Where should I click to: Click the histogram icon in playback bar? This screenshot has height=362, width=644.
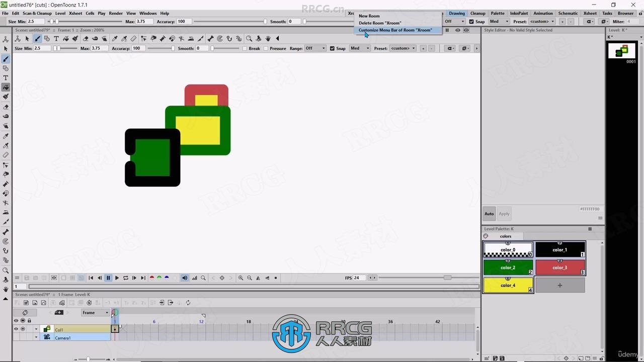194,278
